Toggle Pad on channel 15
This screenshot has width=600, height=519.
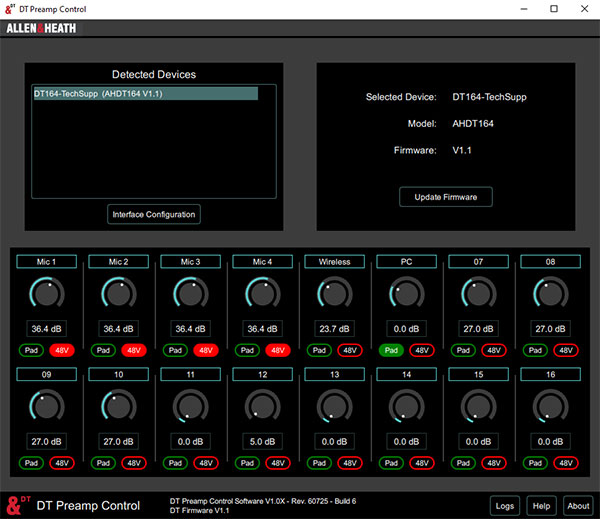pyautogui.click(x=463, y=463)
